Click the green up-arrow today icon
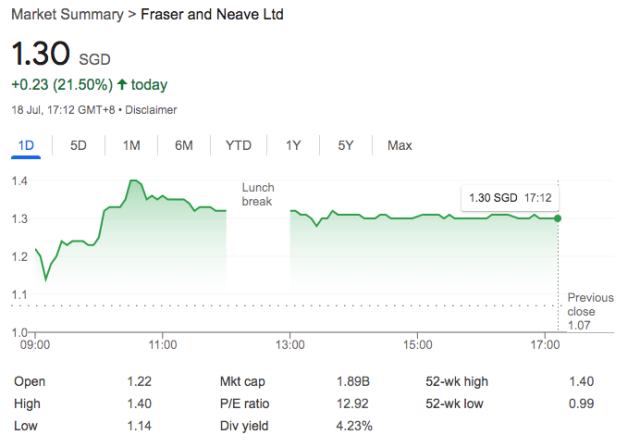The width and height of the screenshot is (640, 447). (122, 85)
